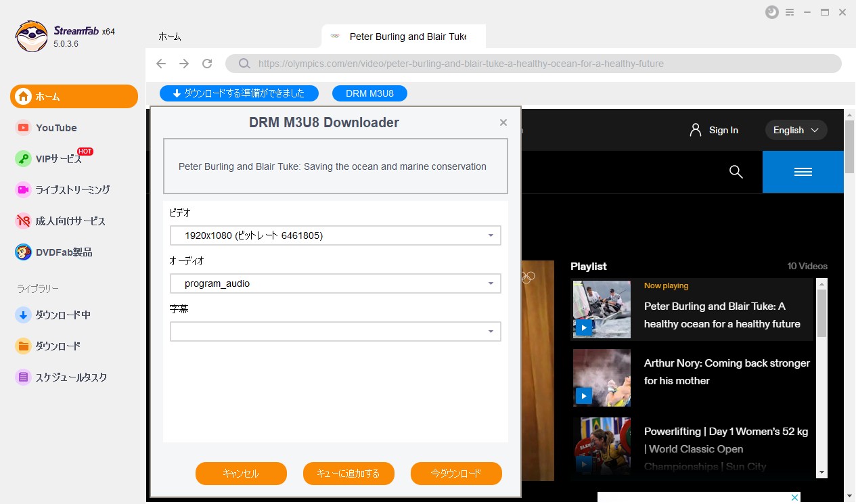Select the Peter Burling sailing thumbnail in the playlist
856x504 pixels.
602,309
